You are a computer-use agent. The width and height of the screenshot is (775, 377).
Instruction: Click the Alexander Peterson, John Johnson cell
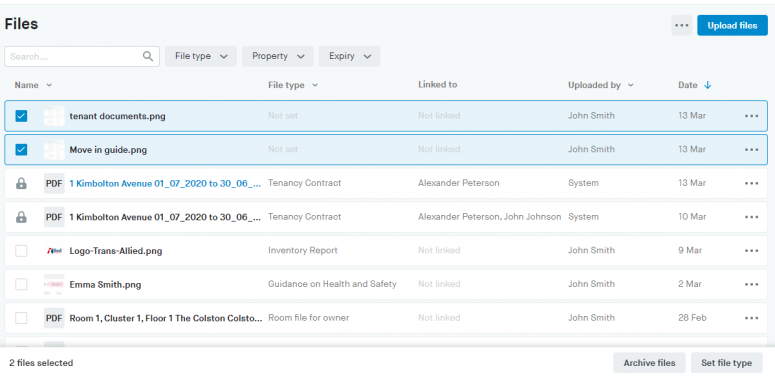click(489, 216)
